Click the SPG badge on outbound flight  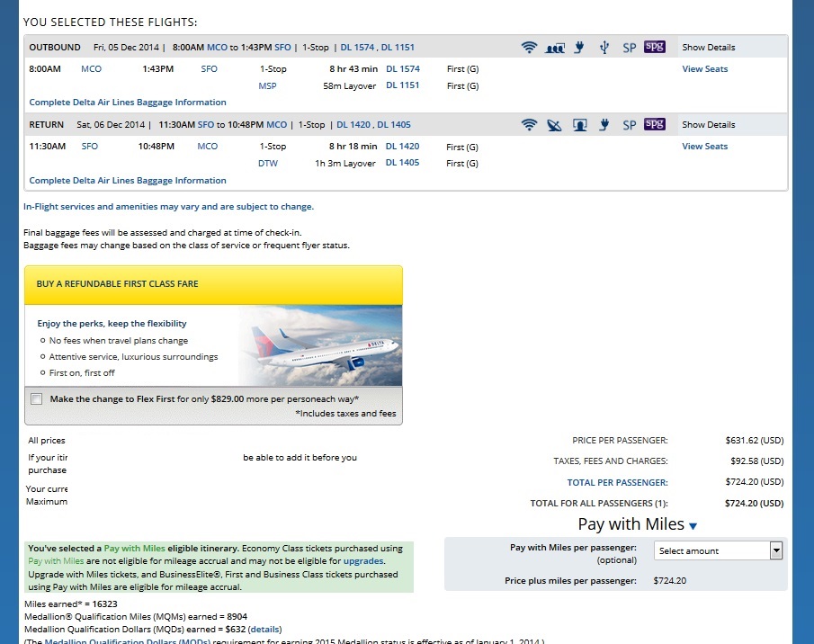[654, 47]
